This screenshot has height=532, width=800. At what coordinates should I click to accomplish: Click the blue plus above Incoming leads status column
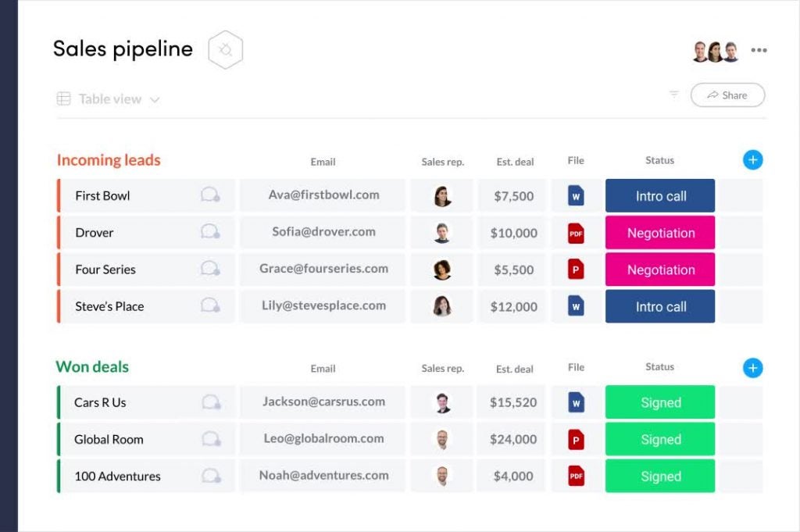pos(752,159)
